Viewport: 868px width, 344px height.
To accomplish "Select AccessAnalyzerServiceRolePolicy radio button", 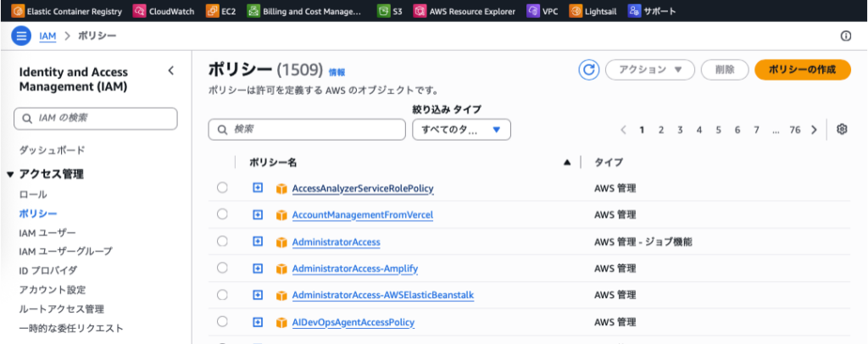I will pyautogui.click(x=222, y=188).
